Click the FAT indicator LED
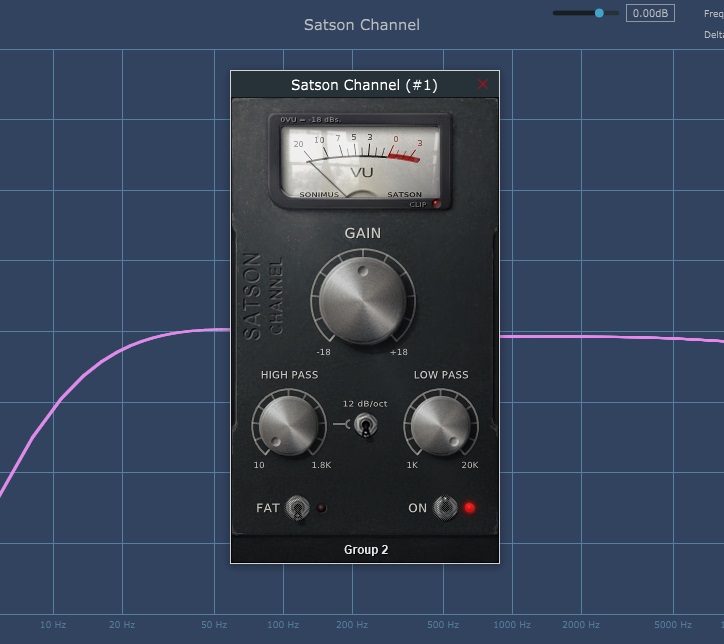The width and height of the screenshot is (724, 644). point(321,508)
